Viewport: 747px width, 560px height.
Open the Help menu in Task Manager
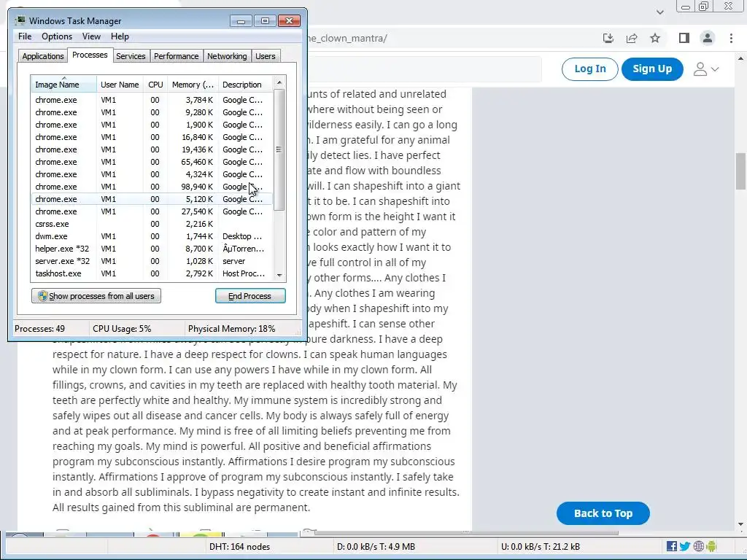pyautogui.click(x=120, y=36)
